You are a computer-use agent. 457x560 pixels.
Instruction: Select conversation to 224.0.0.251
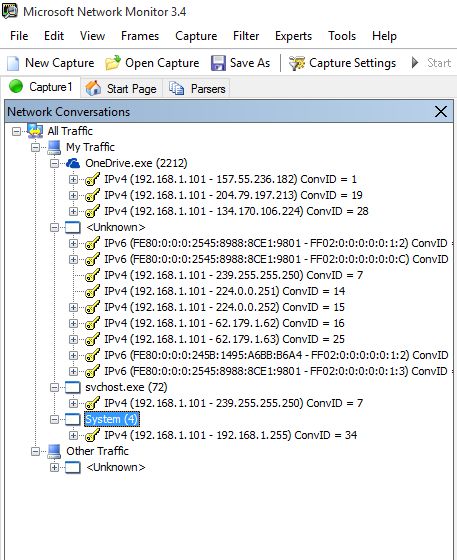[x=224, y=291]
